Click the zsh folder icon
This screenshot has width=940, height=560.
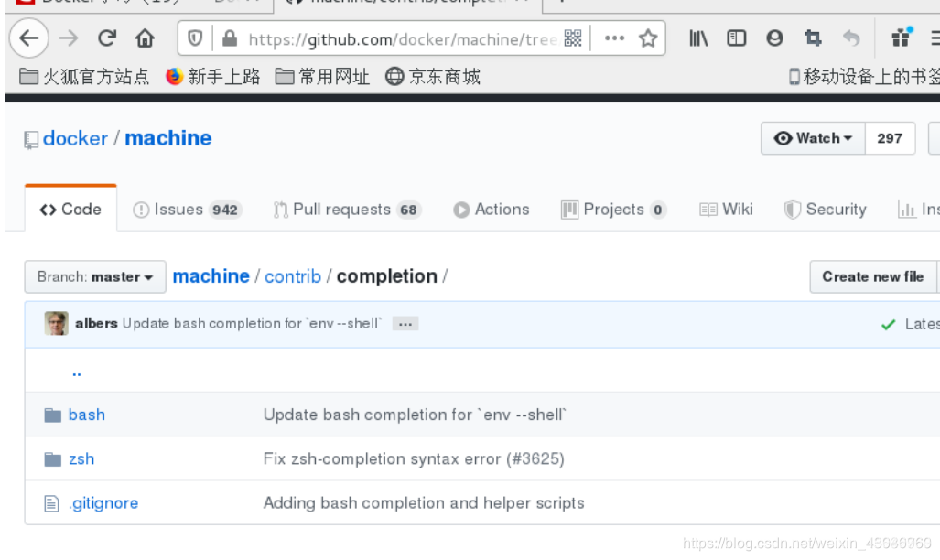point(53,459)
